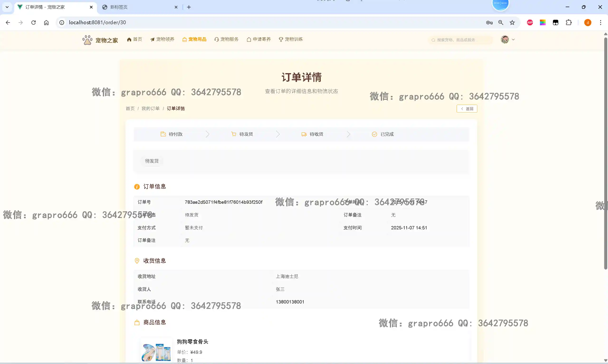This screenshot has height=364, width=608.
Task: Click the site info icon
Action: click(62, 23)
